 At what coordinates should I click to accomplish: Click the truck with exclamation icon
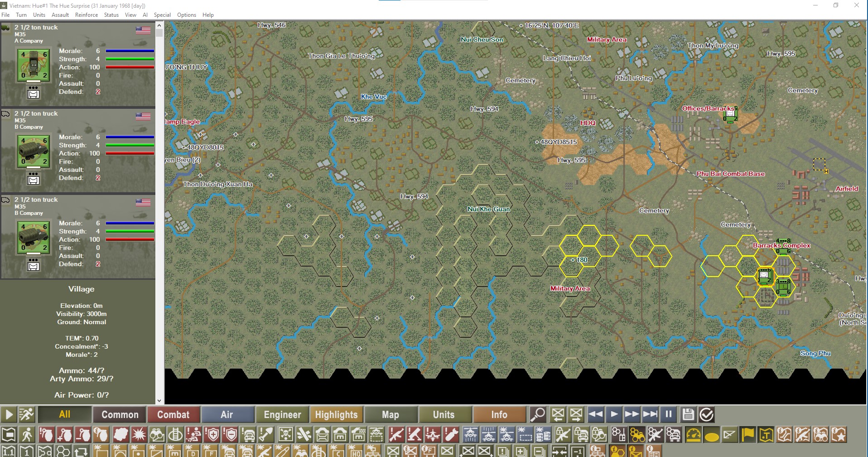click(x=249, y=435)
